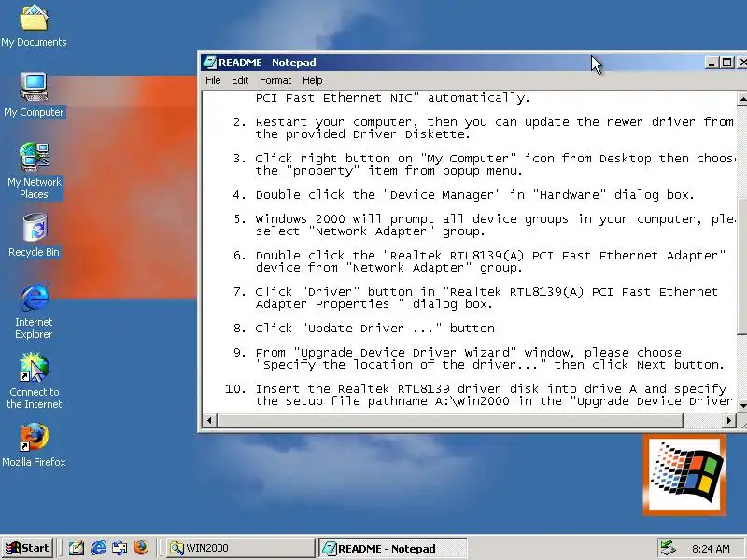Click the system tray hardware icon
This screenshot has height=560, width=747.
pos(668,548)
